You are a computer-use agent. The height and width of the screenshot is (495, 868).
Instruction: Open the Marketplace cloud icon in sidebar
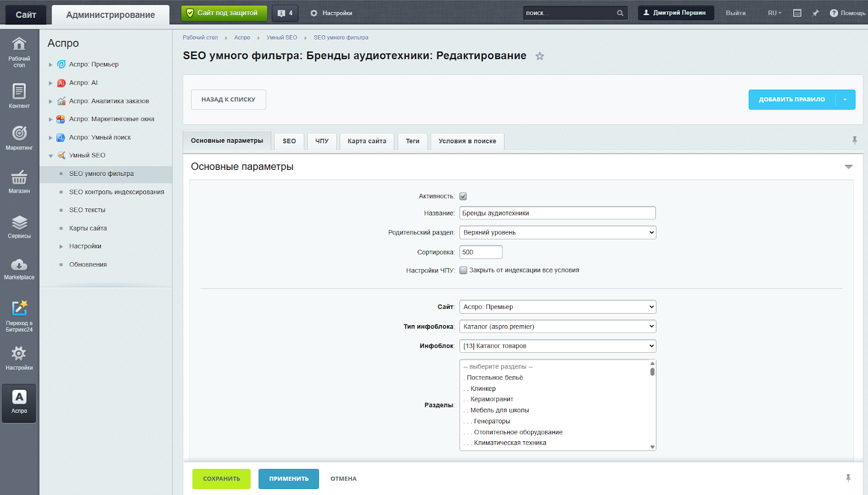19,265
